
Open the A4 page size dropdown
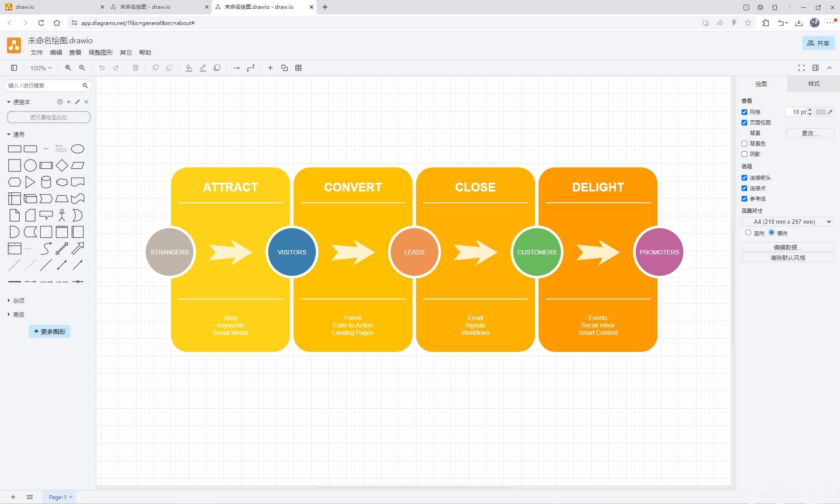(787, 222)
